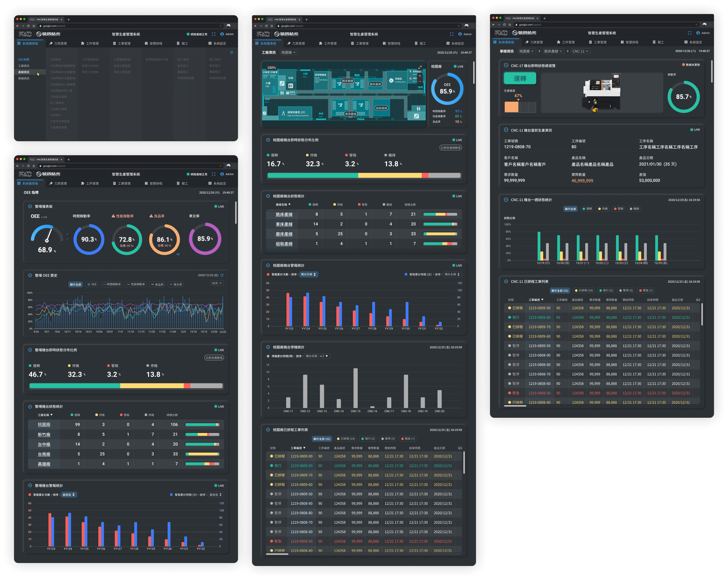Screen dimensions: 728x580
Task: Collapse the 整場儀表板 panel
Action: click(30, 206)
